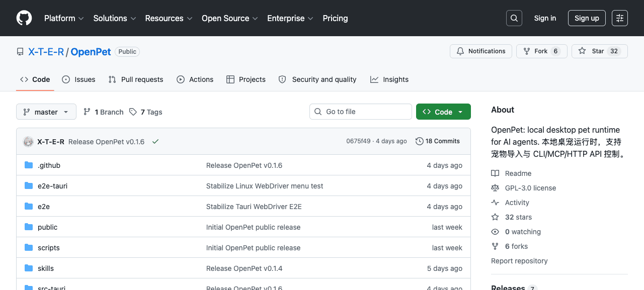Image resolution: width=644 pixels, height=290 pixels.
Task: Click the Activity pulse icon
Action: pyautogui.click(x=495, y=203)
